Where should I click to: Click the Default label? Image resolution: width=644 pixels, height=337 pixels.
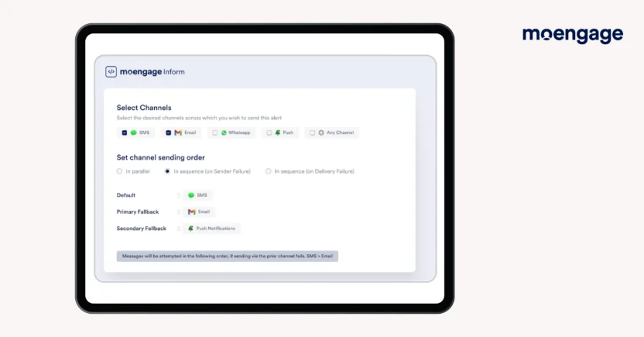(125, 195)
